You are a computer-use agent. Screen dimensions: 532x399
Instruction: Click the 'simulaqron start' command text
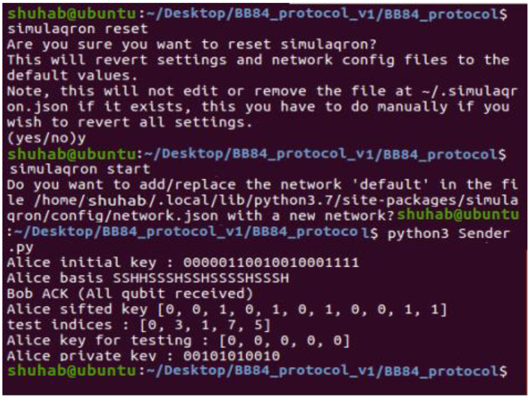[80, 169]
